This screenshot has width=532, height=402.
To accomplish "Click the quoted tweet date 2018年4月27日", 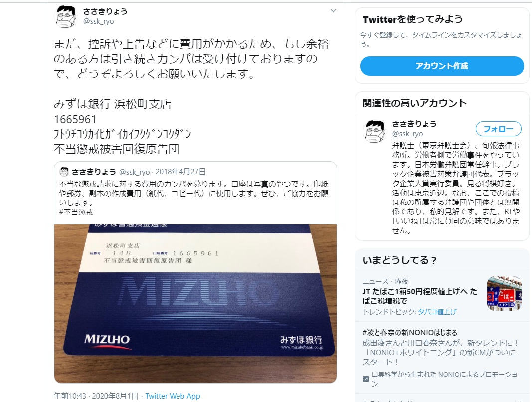I will tap(180, 172).
